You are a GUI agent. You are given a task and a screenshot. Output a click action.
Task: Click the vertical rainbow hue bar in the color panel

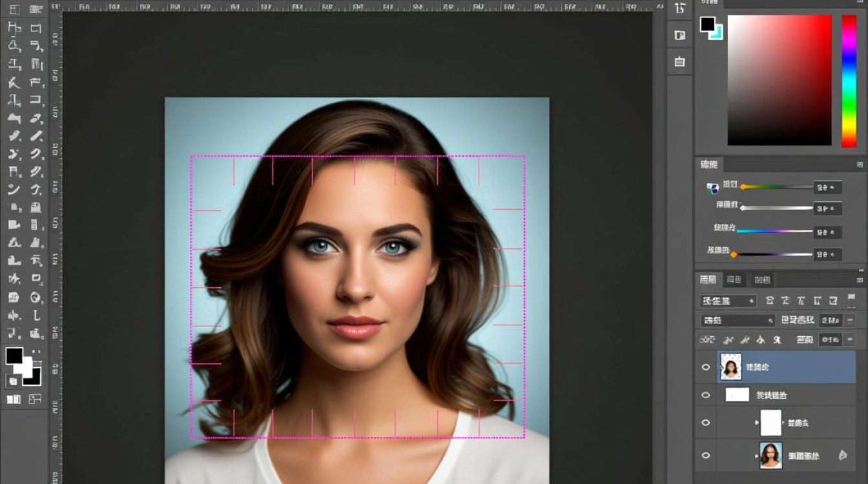(x=849, y=81)
